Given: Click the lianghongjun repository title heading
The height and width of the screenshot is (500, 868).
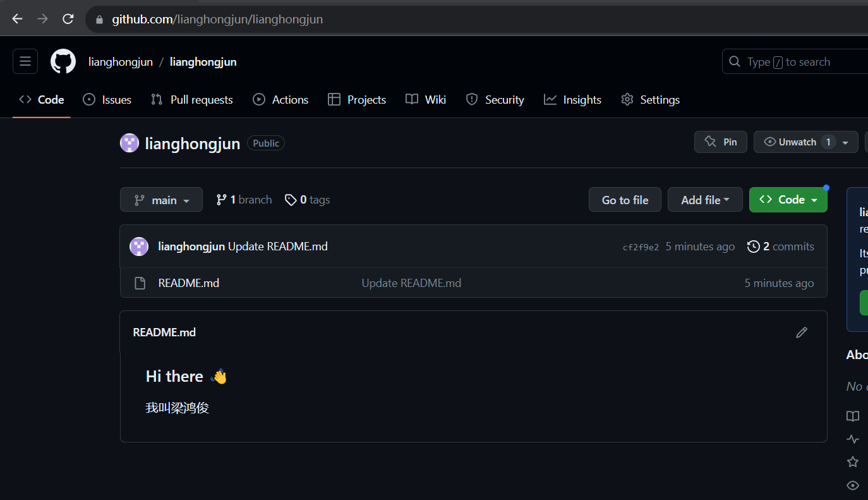Looking at the screenshot, I should tap(193, 143).
